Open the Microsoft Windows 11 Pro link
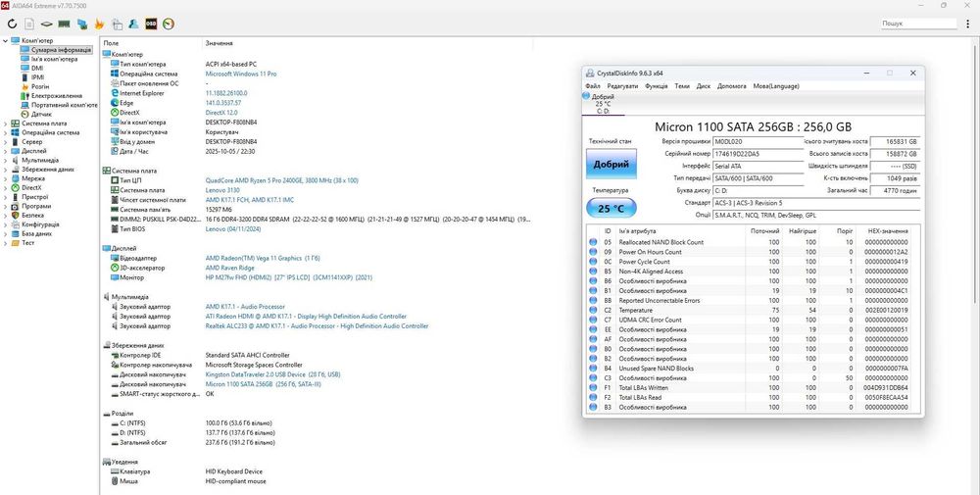The image size is (980, 495). [241, 74]
